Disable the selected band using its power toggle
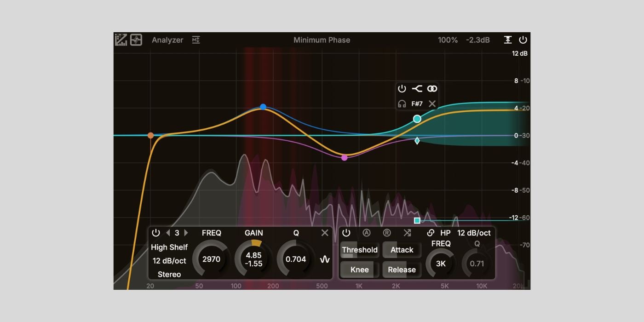This screenshot has height=322, width=644. coord(155,232)
